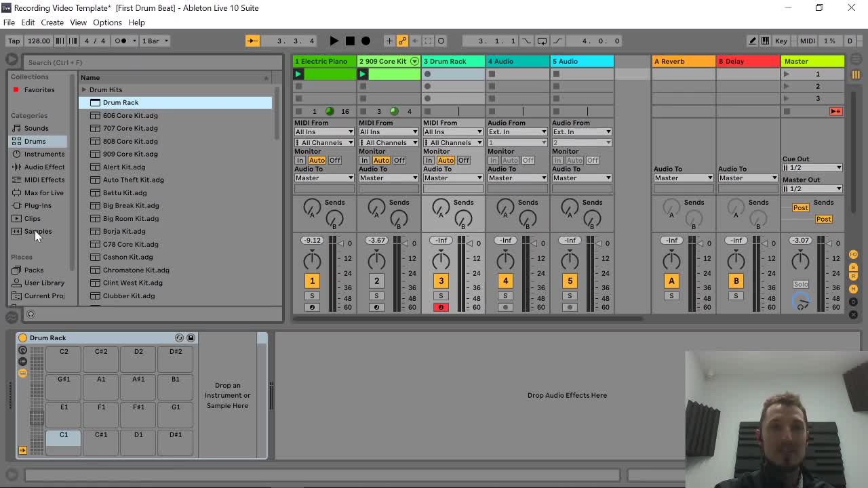Click the Arrangement Record button
The image size is (868, 488).
(366, 41)
